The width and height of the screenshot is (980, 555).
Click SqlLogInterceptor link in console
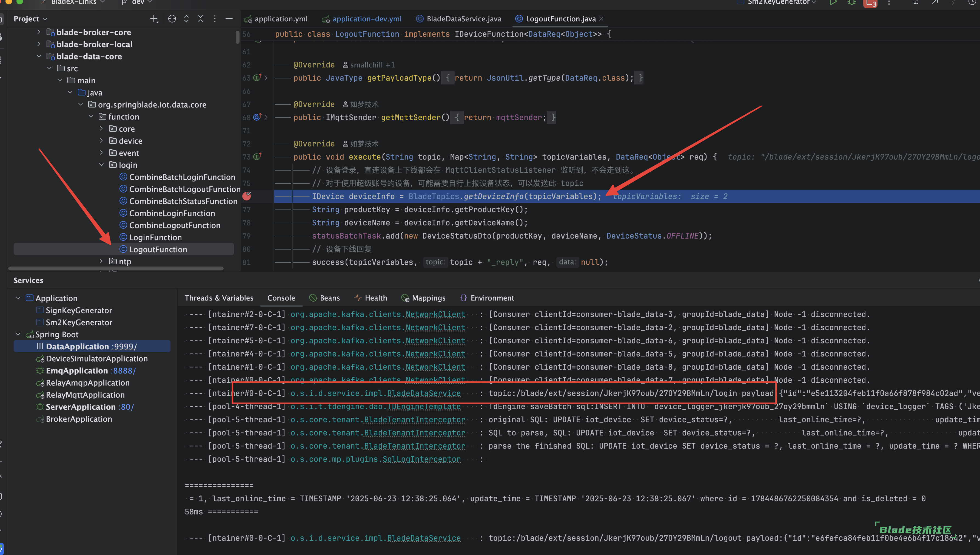(x=422, y=459)
